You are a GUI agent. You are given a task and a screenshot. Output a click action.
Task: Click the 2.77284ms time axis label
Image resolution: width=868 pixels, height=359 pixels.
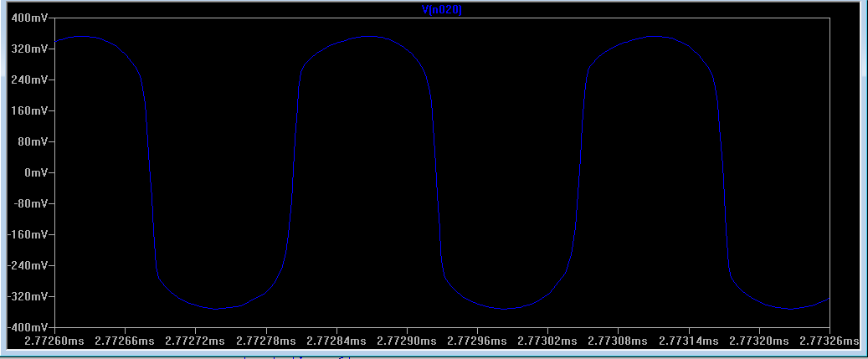tap(336, 341)
